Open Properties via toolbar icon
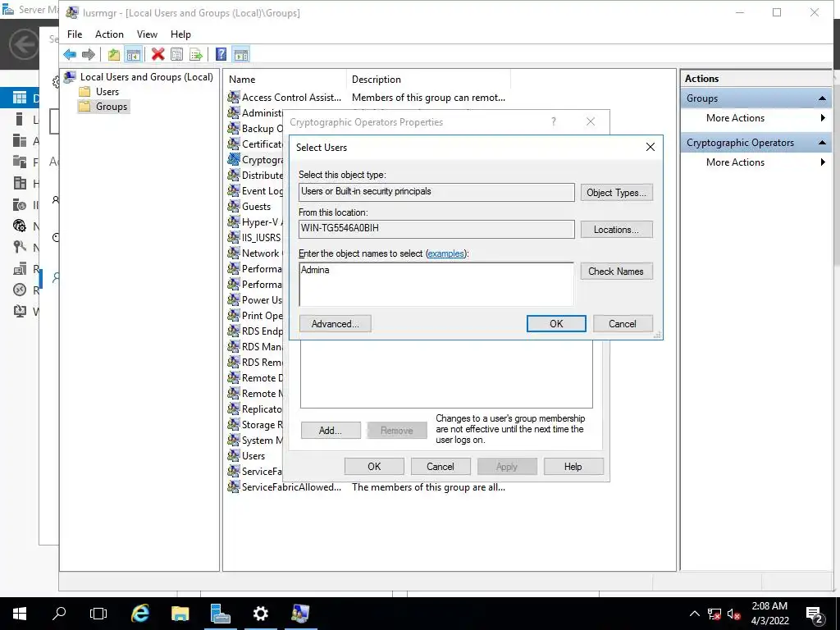 tap(177, 54)
